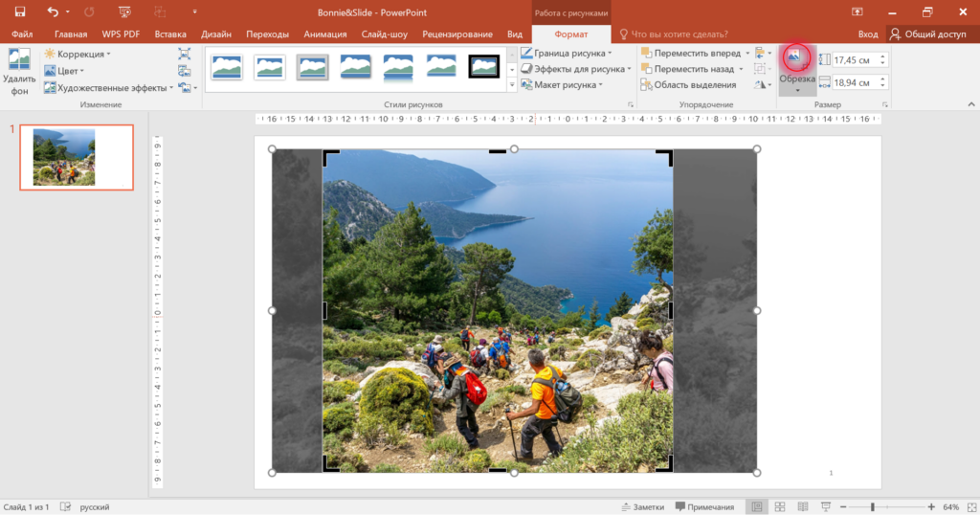Image resolution: width=980 pixels, height=515 pixels.
Task: Switch to the Слайд-шоу tab
Action: pos(385,34)
